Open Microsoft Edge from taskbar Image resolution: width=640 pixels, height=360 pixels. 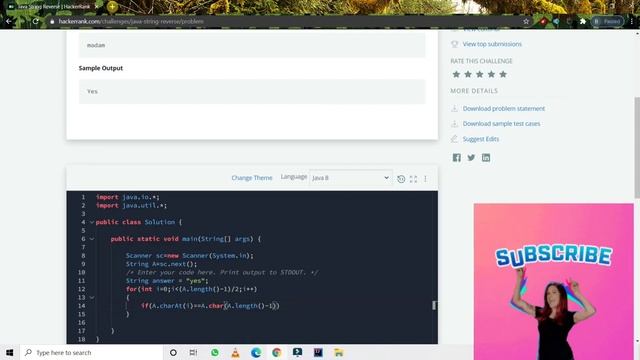(256, 352)
